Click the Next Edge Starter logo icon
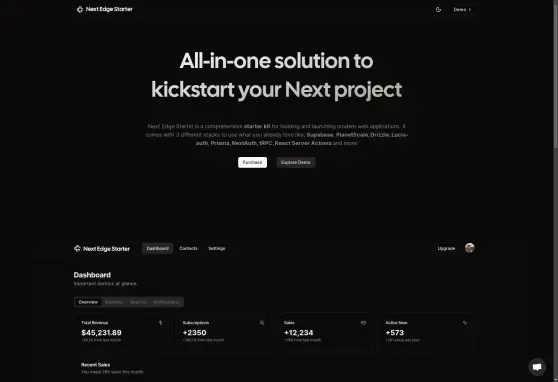 [80, 9]
